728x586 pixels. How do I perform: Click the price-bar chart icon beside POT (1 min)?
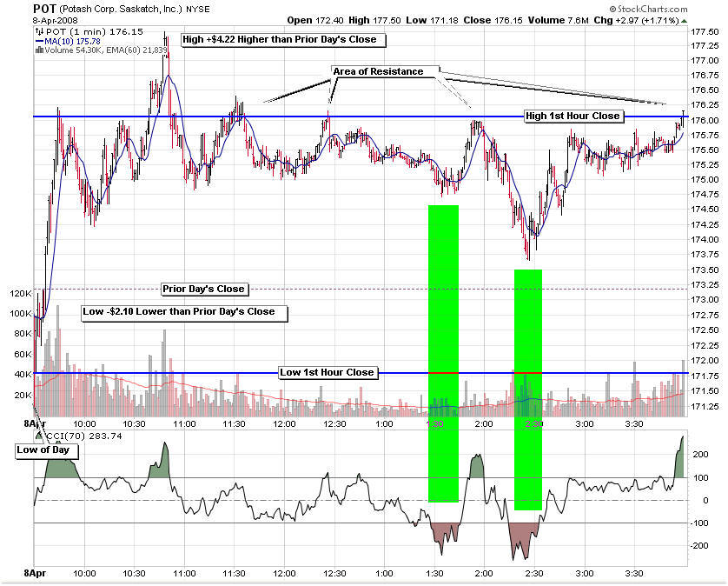pos(40,32)
